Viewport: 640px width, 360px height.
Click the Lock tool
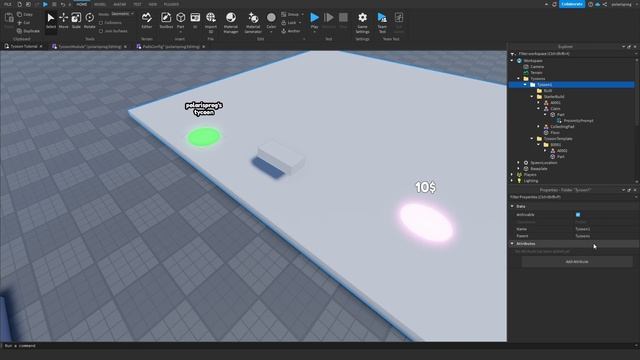point(290,23)
